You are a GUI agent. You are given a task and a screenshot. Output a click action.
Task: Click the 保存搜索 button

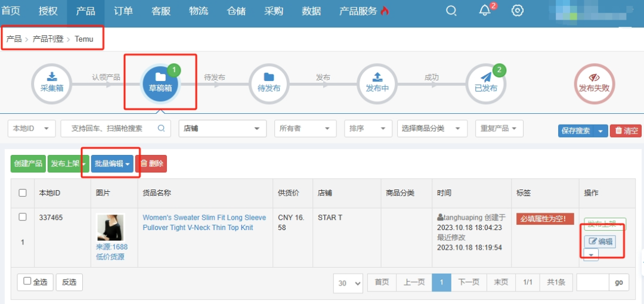(576, 131)
